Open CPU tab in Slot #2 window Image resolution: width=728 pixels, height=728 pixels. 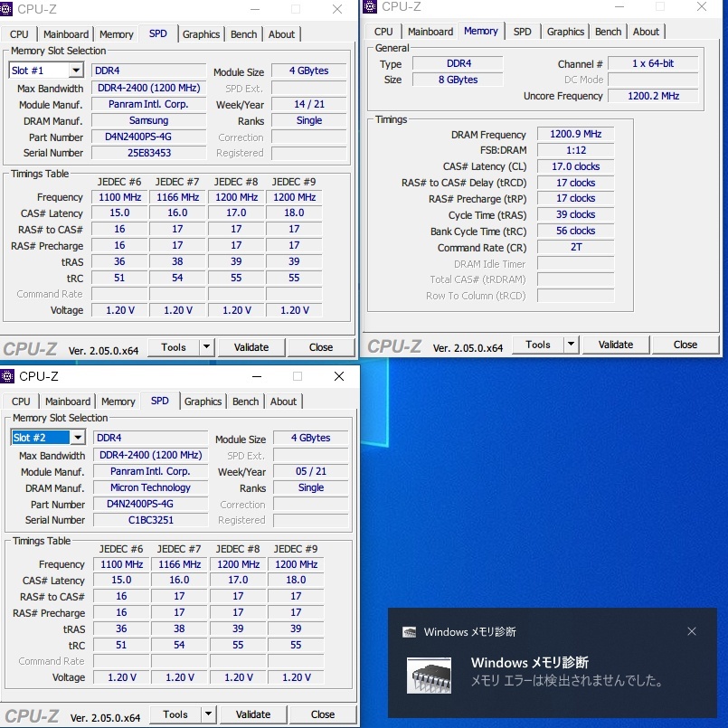[x=21, y=402]
